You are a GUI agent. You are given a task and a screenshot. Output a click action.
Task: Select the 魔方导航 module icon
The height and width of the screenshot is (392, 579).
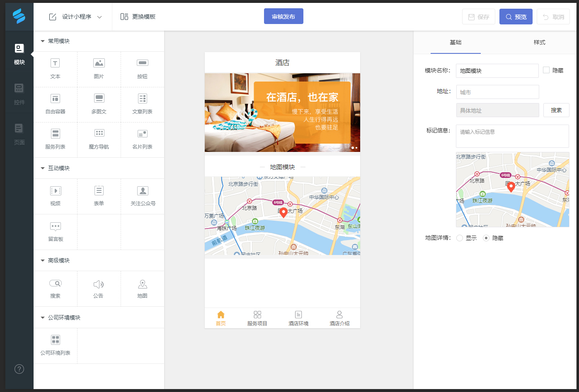point(99,133)
